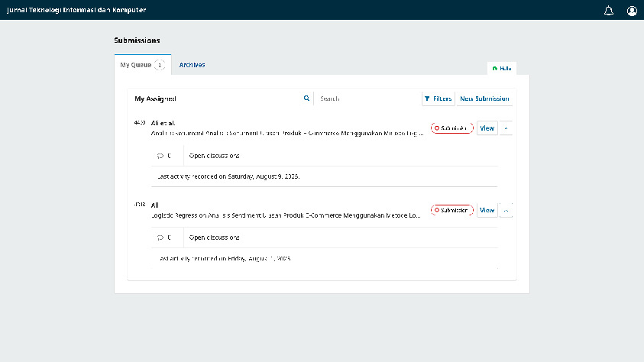Collapse details of the Logistic Regression submission

pos(506,210)
